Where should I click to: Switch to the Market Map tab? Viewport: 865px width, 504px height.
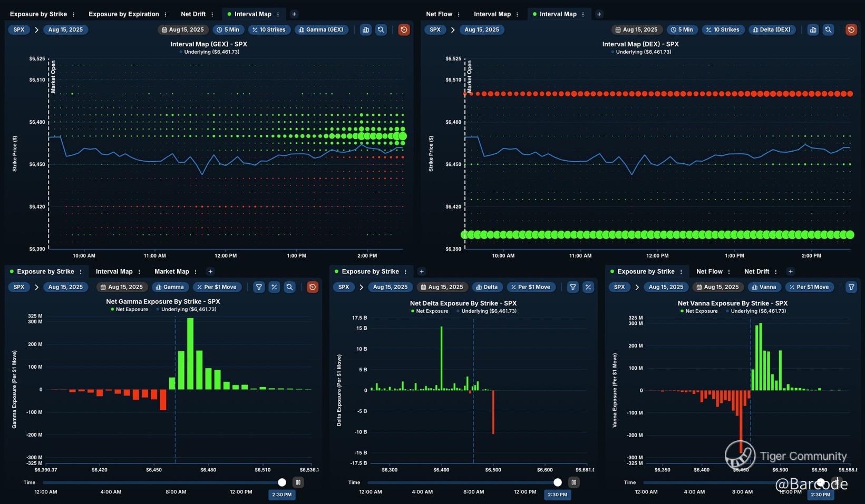point(171,272)
